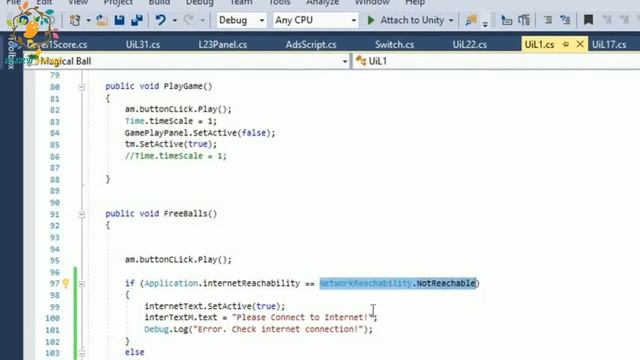Switch to the L23Panel.cs tab
This screenshot has height=360, width=640.
click(x=223, y=44)
